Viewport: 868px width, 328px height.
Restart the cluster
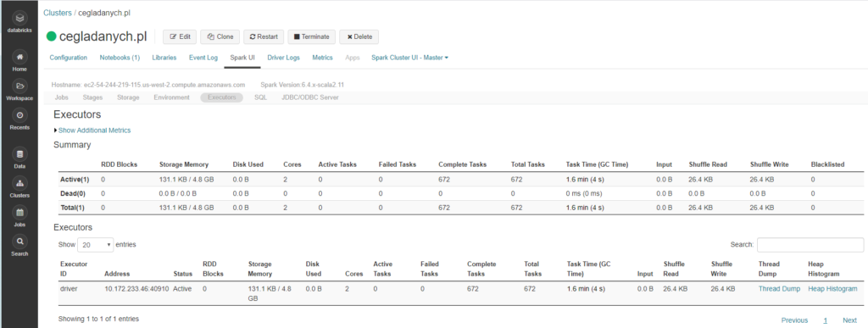[x=264, y=37]
